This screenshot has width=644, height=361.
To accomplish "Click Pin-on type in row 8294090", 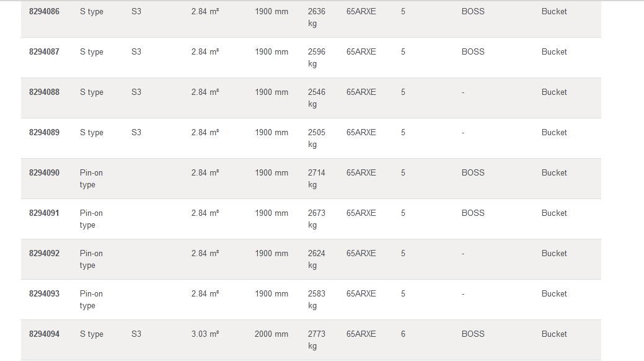I will click(91, 179).
